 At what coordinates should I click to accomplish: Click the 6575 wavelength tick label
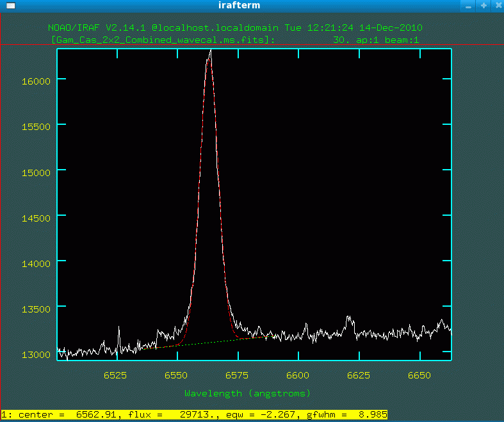236,374
